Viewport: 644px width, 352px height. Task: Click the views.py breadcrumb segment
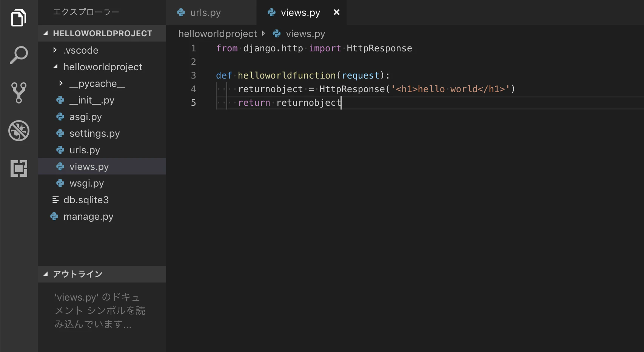[305, 34]
